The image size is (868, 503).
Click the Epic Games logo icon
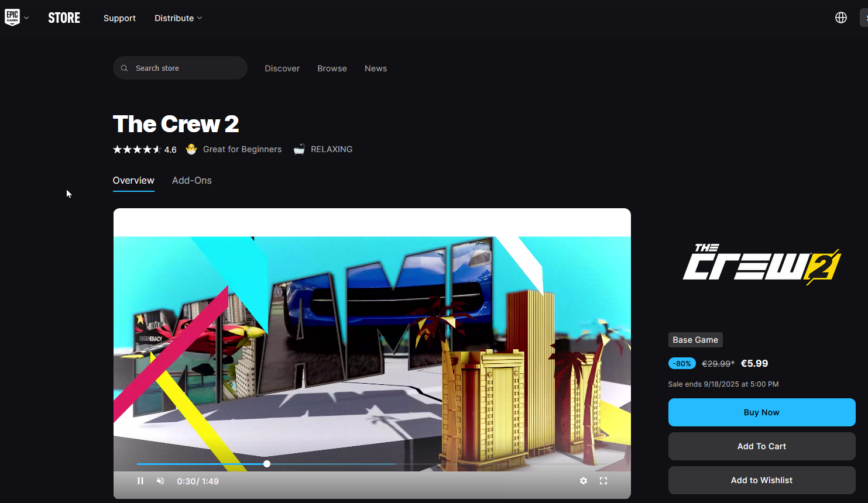coord(12,18)
